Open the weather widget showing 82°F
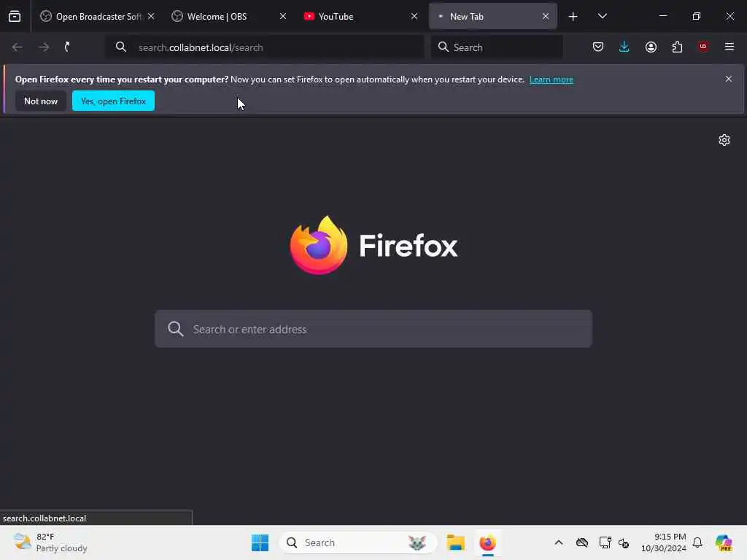This screenshot has width=747, height=560. pos(50,542)
